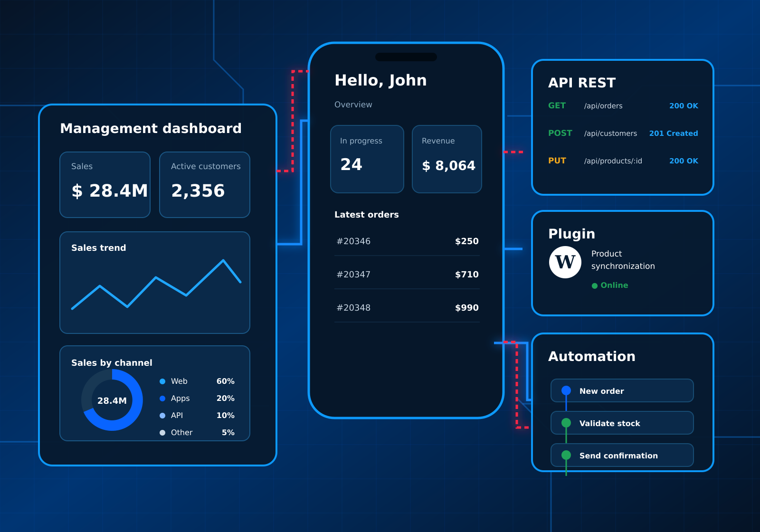Click the Apps 20% value

[x=226, y=399]
